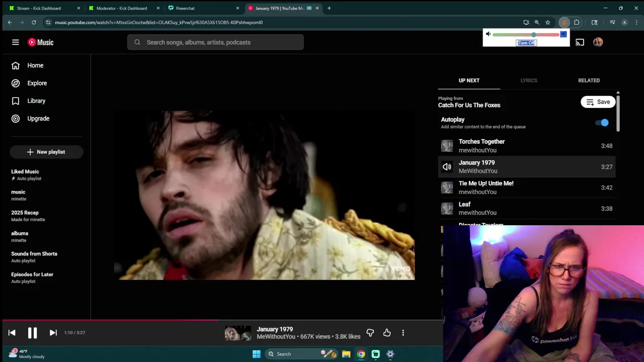Play Leaf from the queue
Image resolution: width=644 pixels, height=362 pixels.
pos(527,208)
